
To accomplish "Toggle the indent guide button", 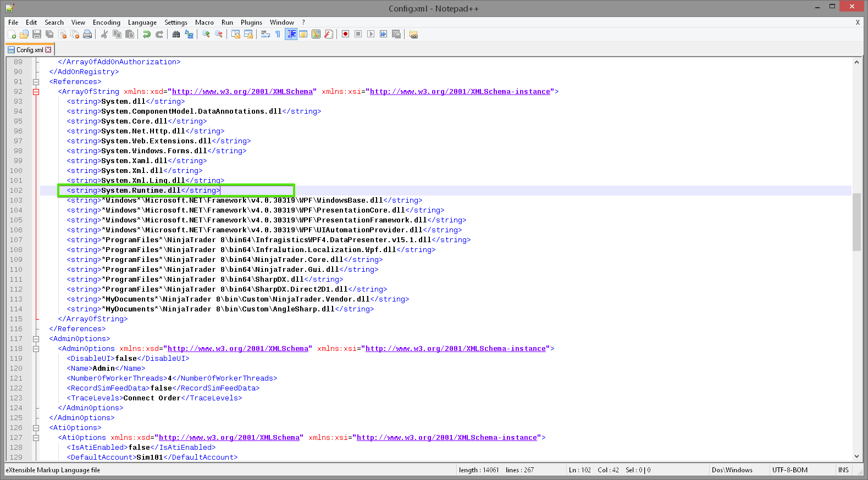I will [291, 34].
